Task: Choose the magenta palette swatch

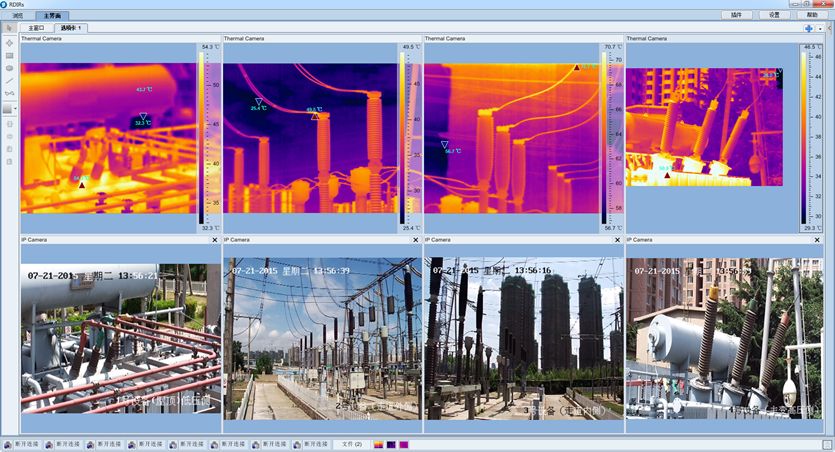Action: (404, 443)
